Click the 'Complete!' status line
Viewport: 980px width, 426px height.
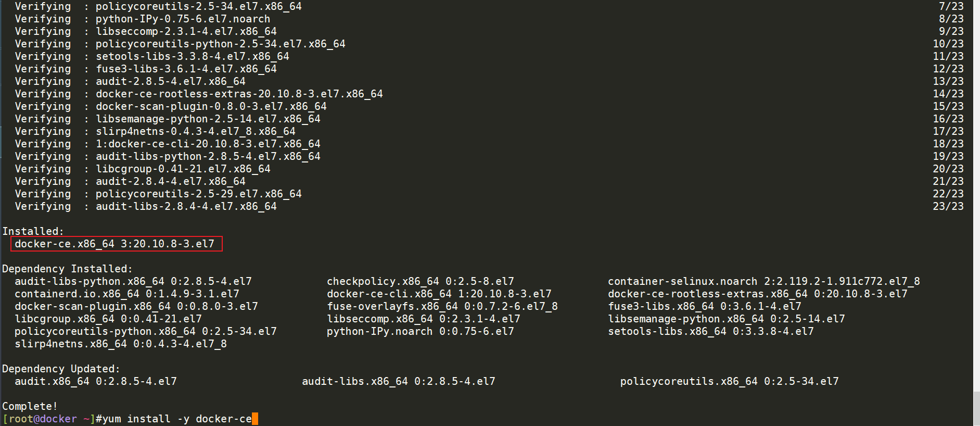(30, 406)
